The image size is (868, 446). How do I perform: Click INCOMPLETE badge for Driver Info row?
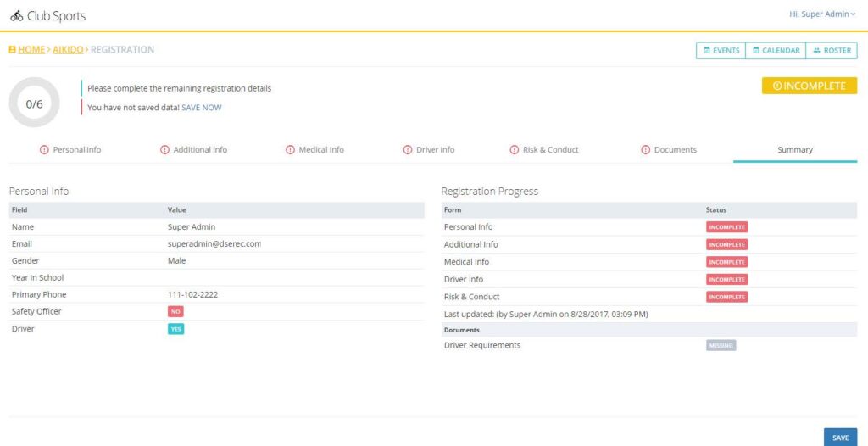tap(726, 279)
